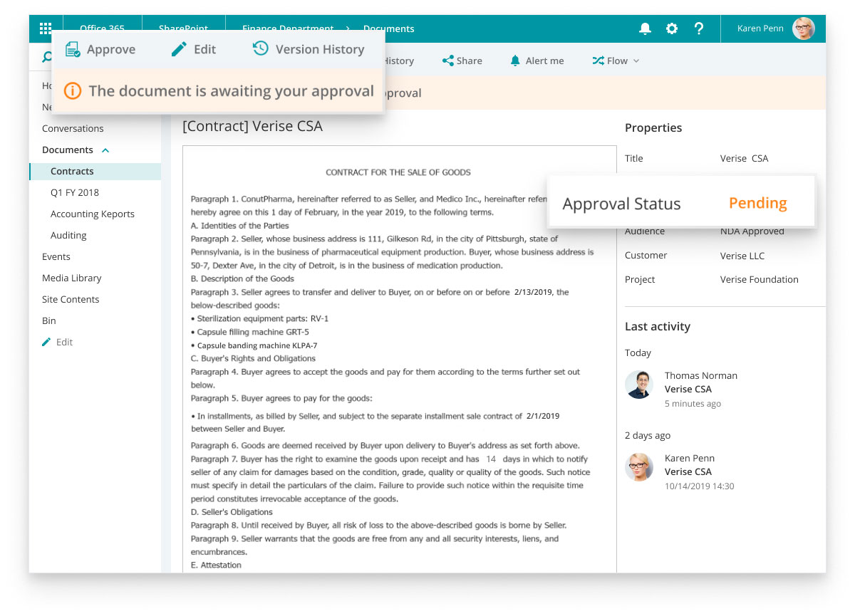The image size is (855, 616).
Task: Open Site Contents in navigation
Action: click(x=71, y=299)
